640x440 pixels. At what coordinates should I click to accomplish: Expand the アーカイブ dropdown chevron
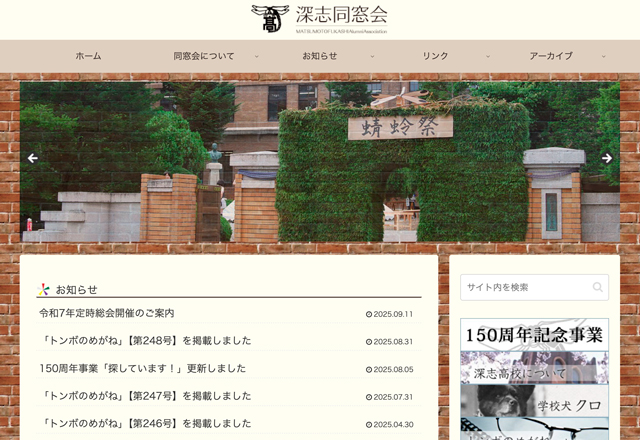[603, 56]
